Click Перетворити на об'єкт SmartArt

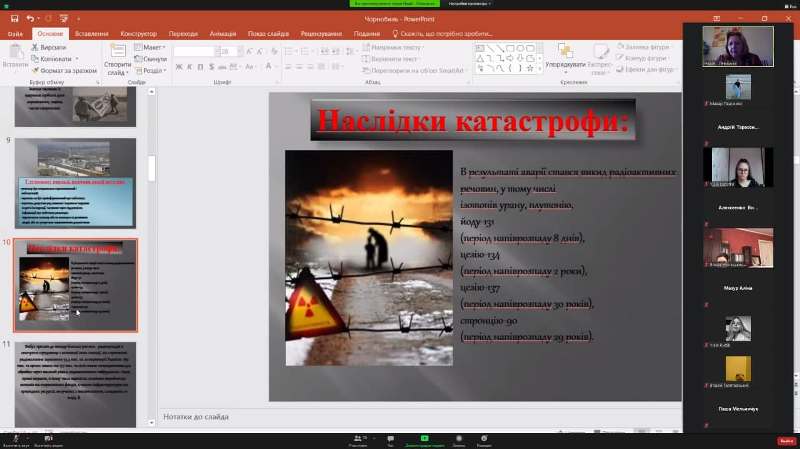click(413, 70)
